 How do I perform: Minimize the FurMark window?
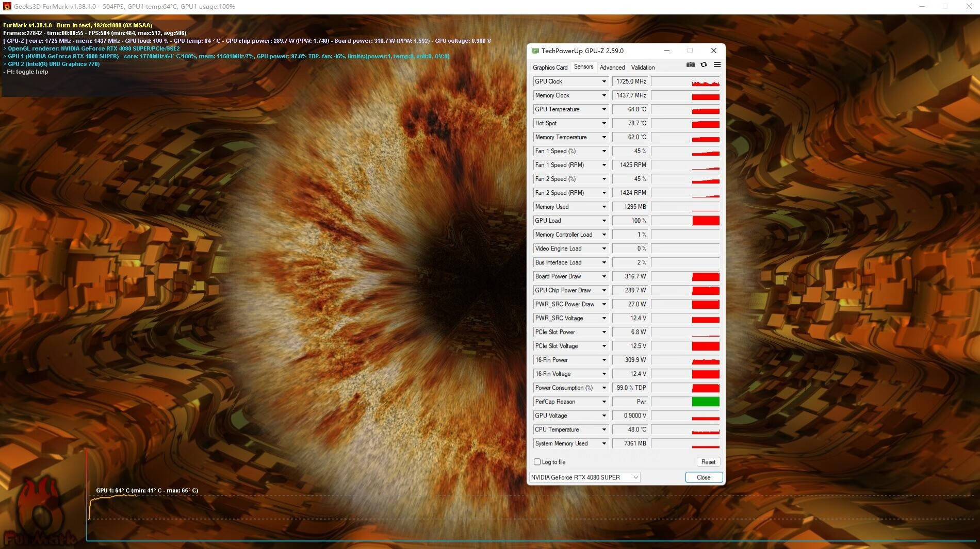[922, 6]
